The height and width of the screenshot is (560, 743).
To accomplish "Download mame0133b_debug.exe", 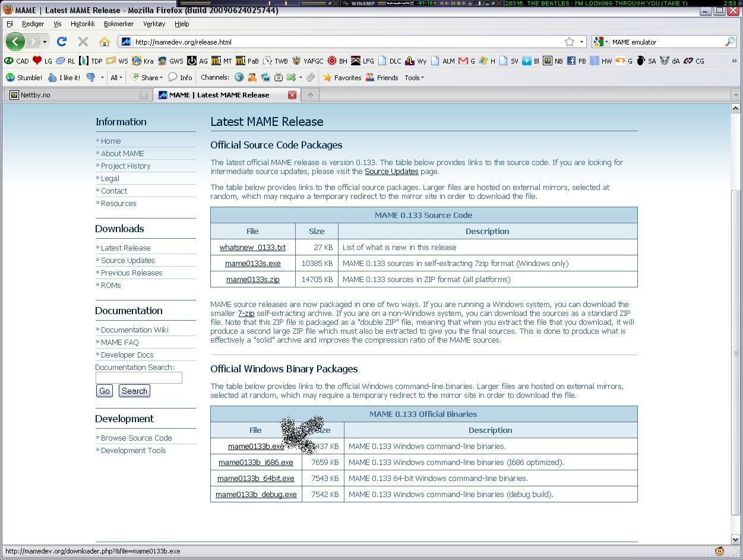I will coord(256,494).
